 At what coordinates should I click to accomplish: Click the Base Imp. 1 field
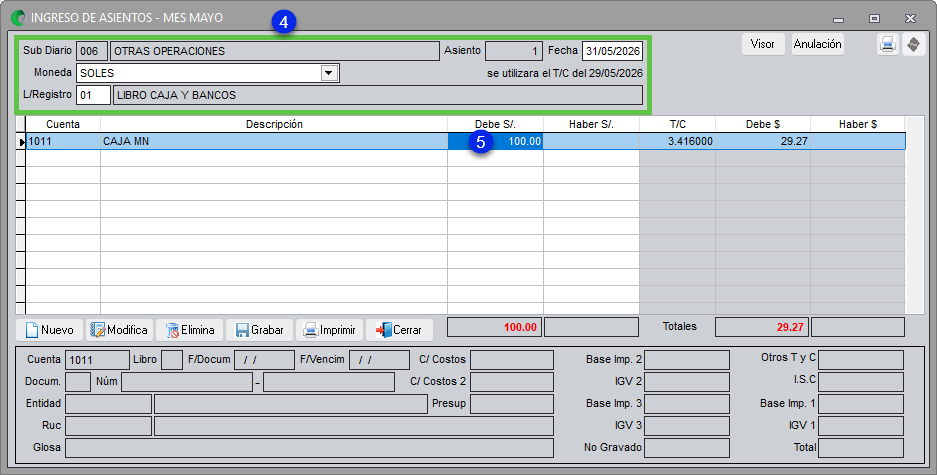tap(861, 404)
